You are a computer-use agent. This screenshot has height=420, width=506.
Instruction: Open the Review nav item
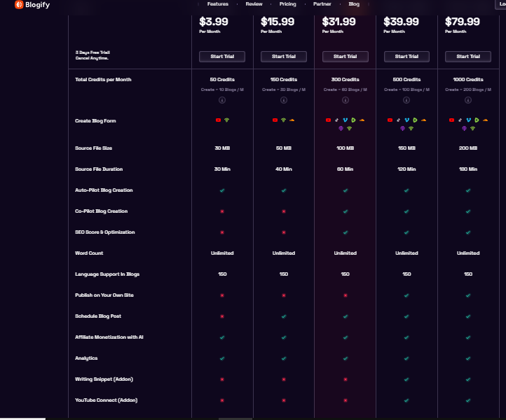[254, 4]
